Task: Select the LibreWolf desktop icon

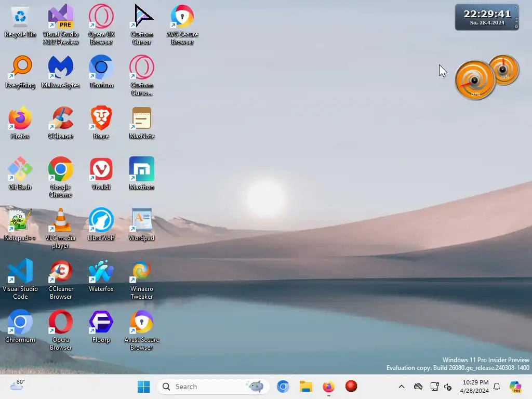Action: (x=101, y=224)
